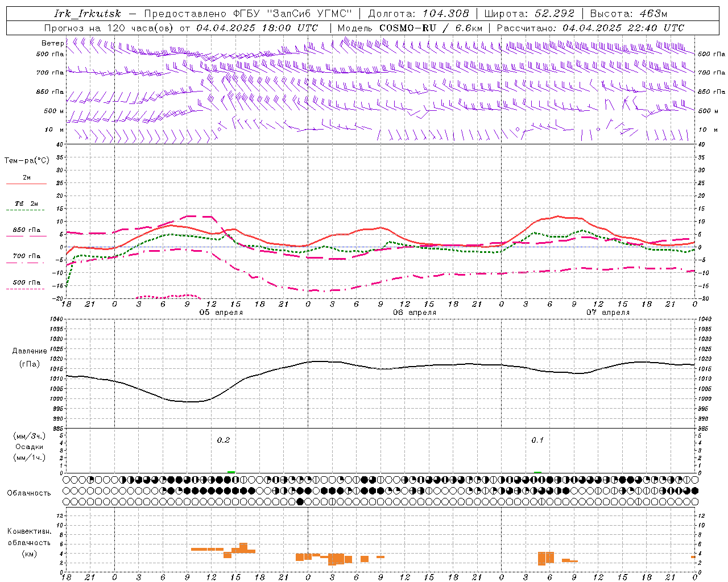
Task: Click the Конвективн. label
Action: tap(29, 531)
